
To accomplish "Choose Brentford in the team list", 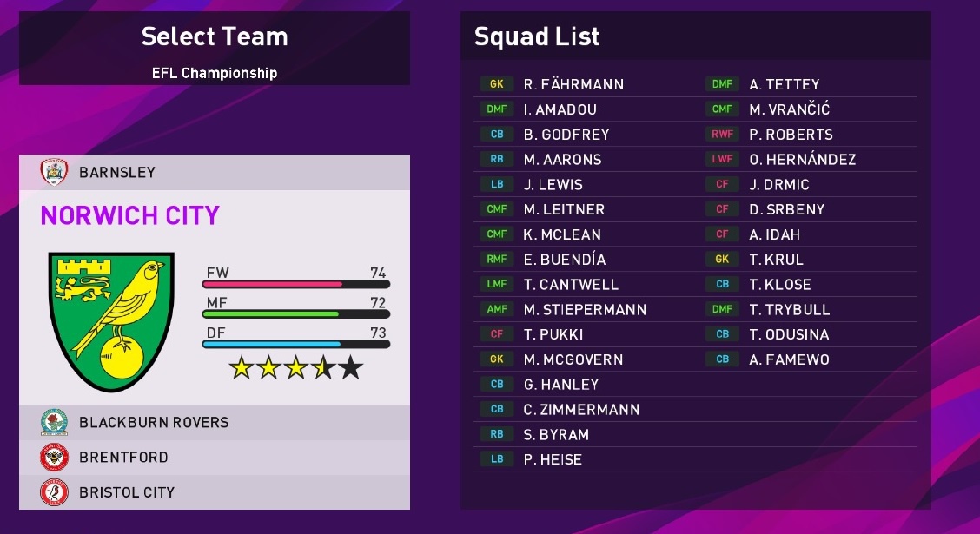I will click(x=123, y=458).
